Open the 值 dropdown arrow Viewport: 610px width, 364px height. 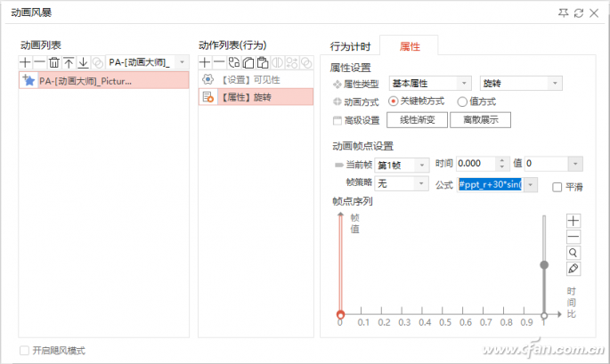pos(575,164)
